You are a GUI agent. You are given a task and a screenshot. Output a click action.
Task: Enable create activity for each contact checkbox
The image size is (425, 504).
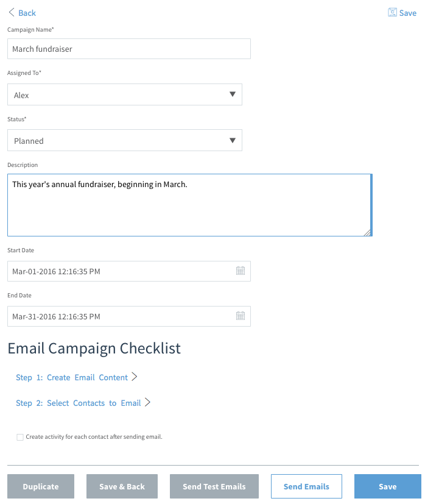[20, 437]
